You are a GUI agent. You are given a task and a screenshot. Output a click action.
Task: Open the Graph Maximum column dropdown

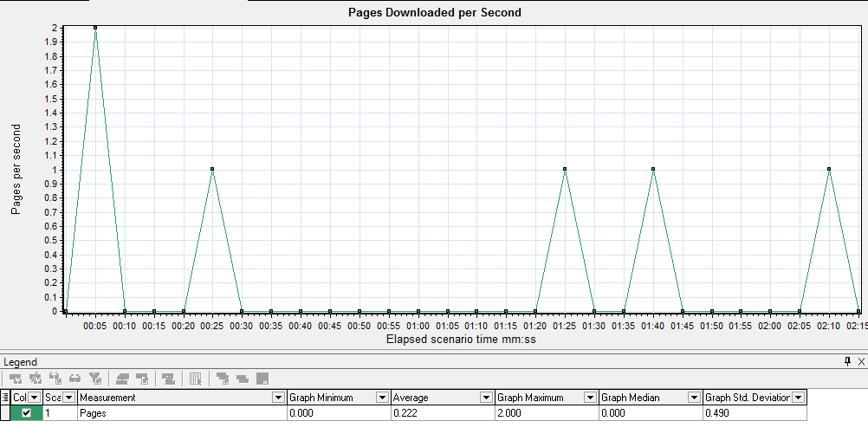590,398
